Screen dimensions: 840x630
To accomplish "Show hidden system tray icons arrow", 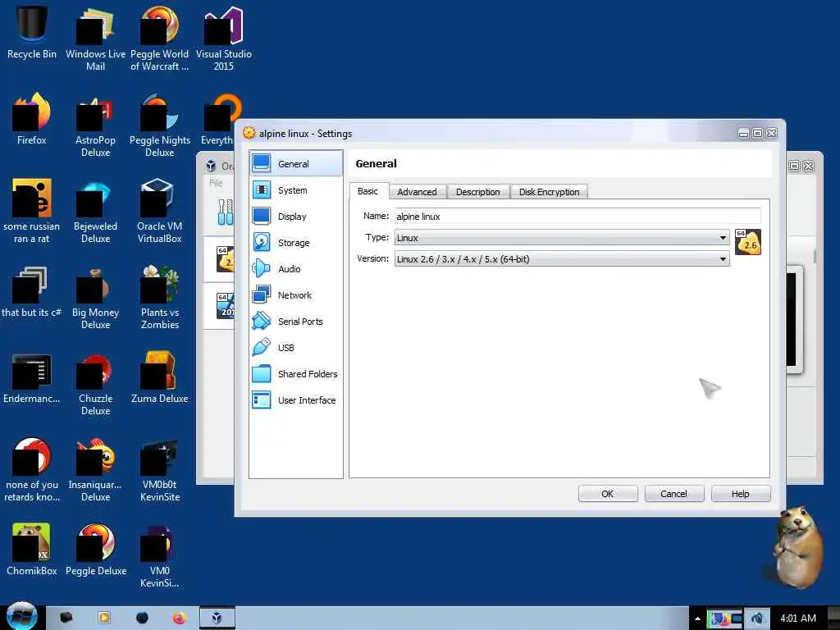I will point(697,619).
